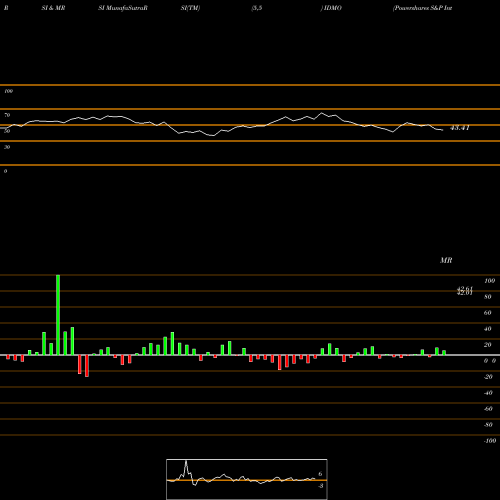
Task: Click the '-3' label in mini chart
Action: pos(321,486)
